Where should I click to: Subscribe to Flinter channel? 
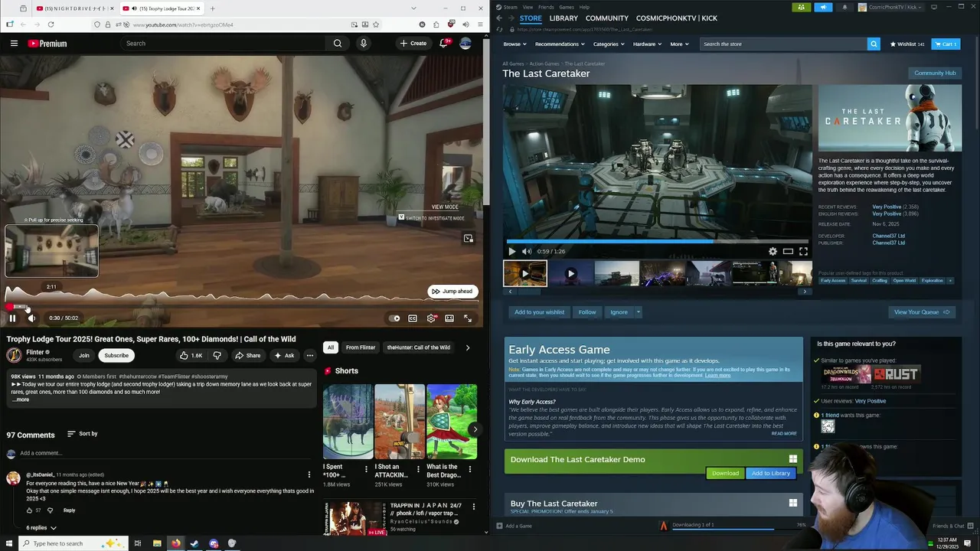click(x=116, y=355)
